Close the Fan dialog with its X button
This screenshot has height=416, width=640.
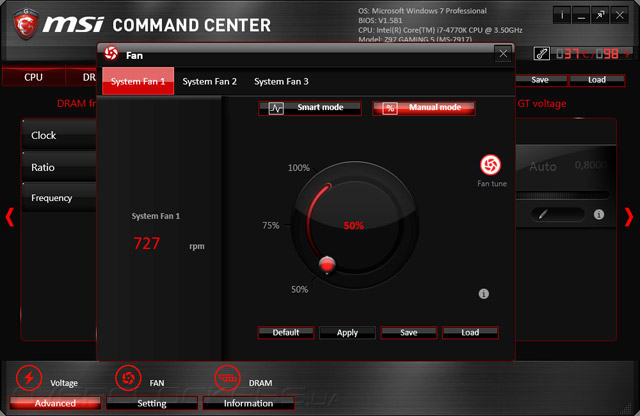tap(503, 53)
